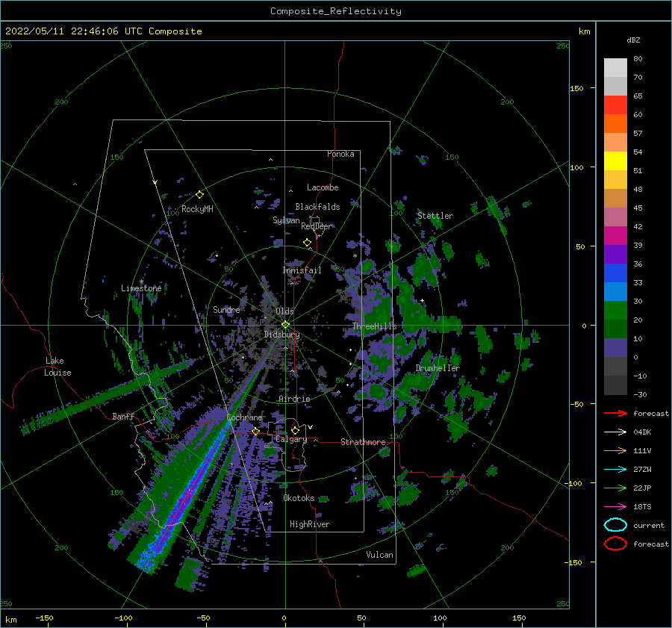Click the Lacombe city label
This screenshot has height=628, width=672.
323,187
